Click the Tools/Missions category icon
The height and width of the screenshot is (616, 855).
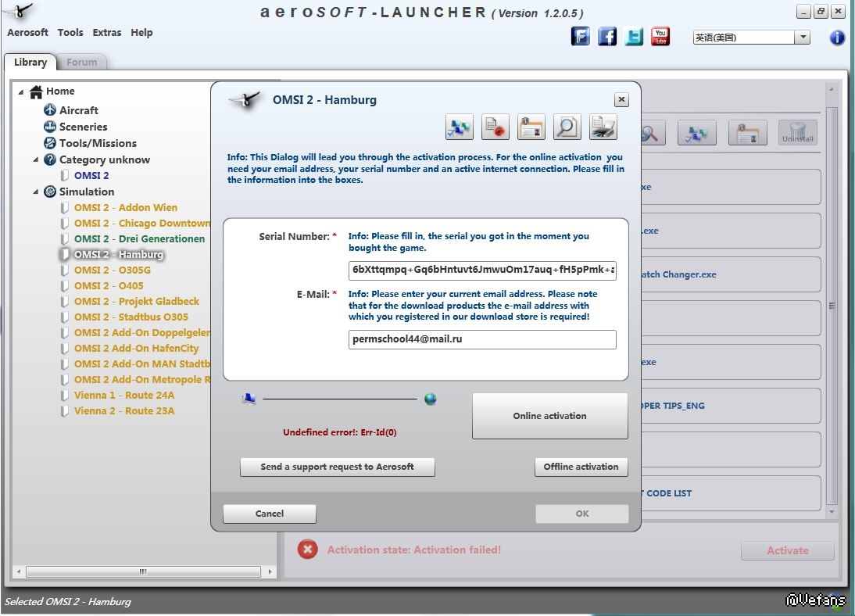point(50,143)
